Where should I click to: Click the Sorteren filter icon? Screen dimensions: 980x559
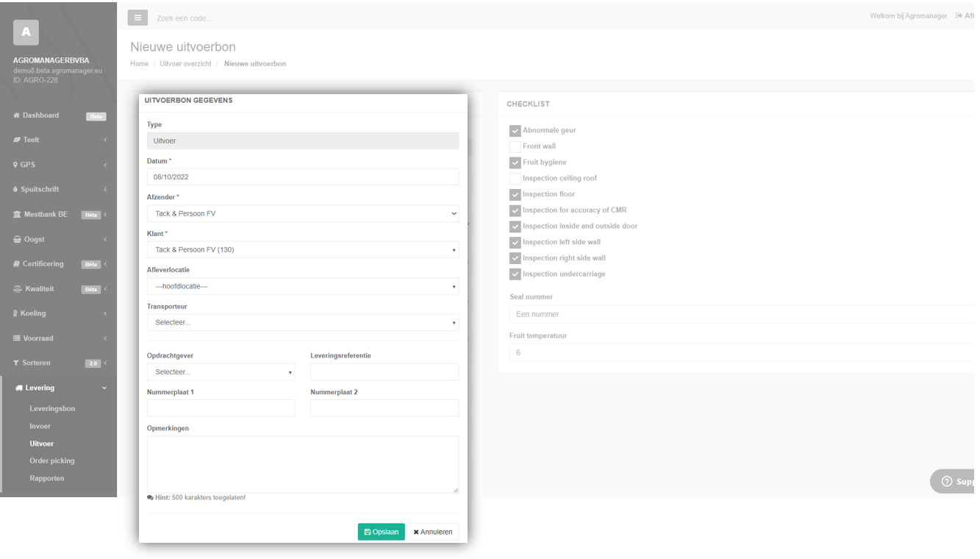tap(16, 363)
